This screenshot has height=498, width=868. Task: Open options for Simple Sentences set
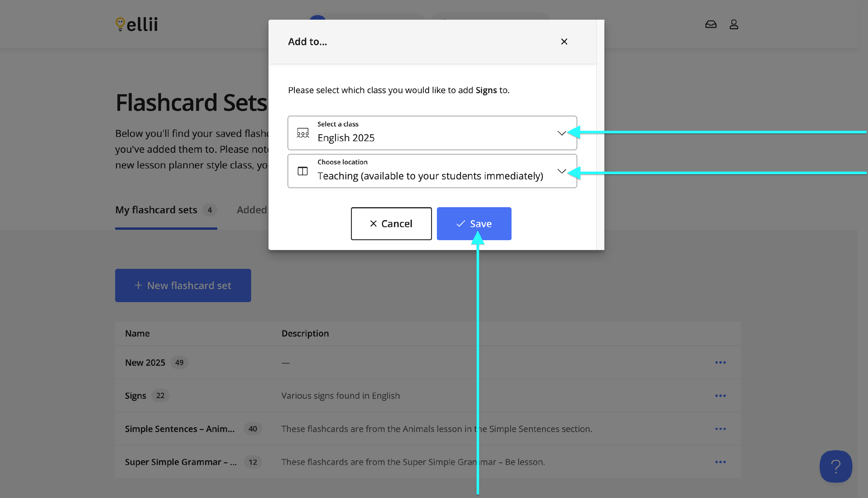720,429
